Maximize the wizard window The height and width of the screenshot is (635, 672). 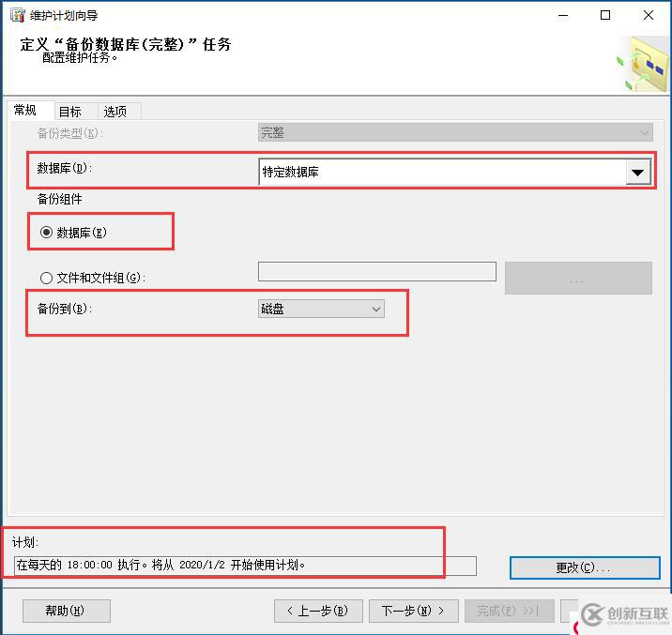coord(605,15)
